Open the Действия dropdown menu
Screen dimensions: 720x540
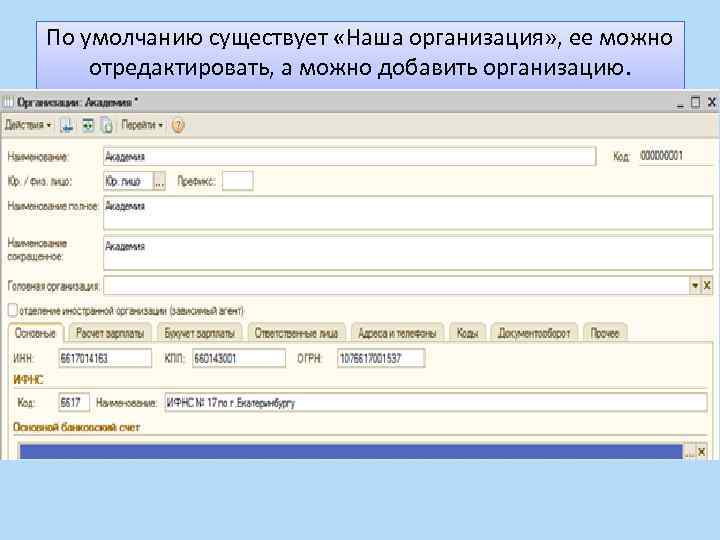pyautogui.click(x=28, y=125)
